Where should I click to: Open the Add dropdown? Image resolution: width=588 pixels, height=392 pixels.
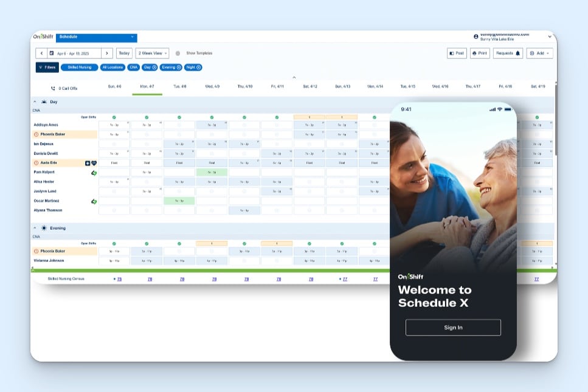[539, 53]
